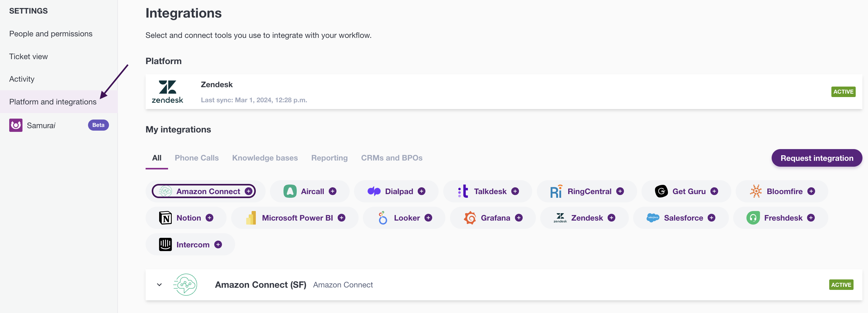Click the ACTIVE badge on Zendesk platform

click(x=843, y=92)
